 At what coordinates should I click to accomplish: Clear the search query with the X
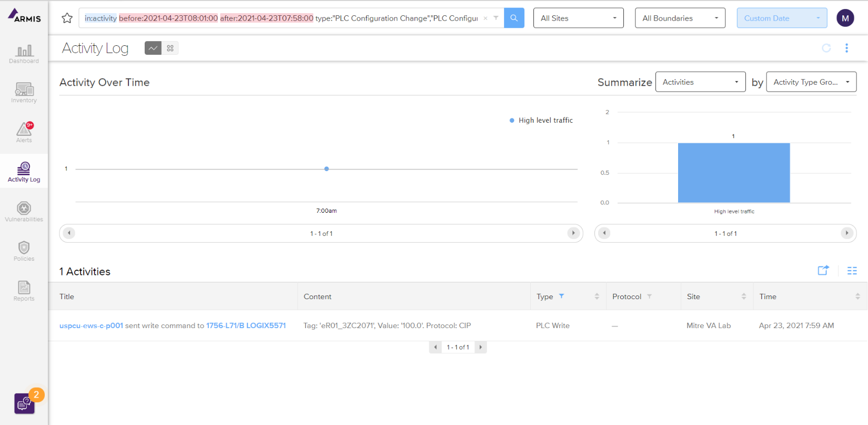pyautogui.click(x=485, y=18)
